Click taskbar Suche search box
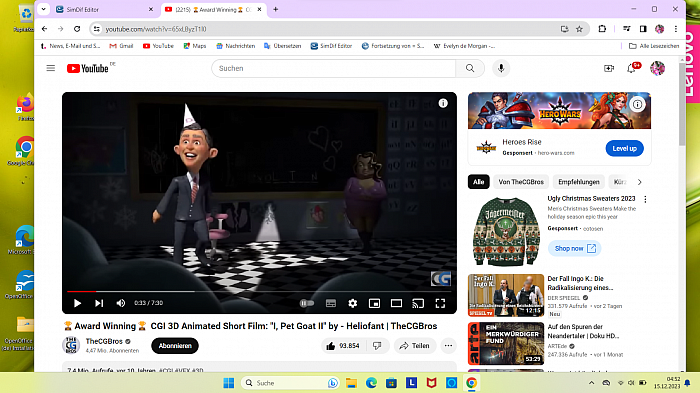Viewport: 700px width, 393px height. [x=290, y=383]
